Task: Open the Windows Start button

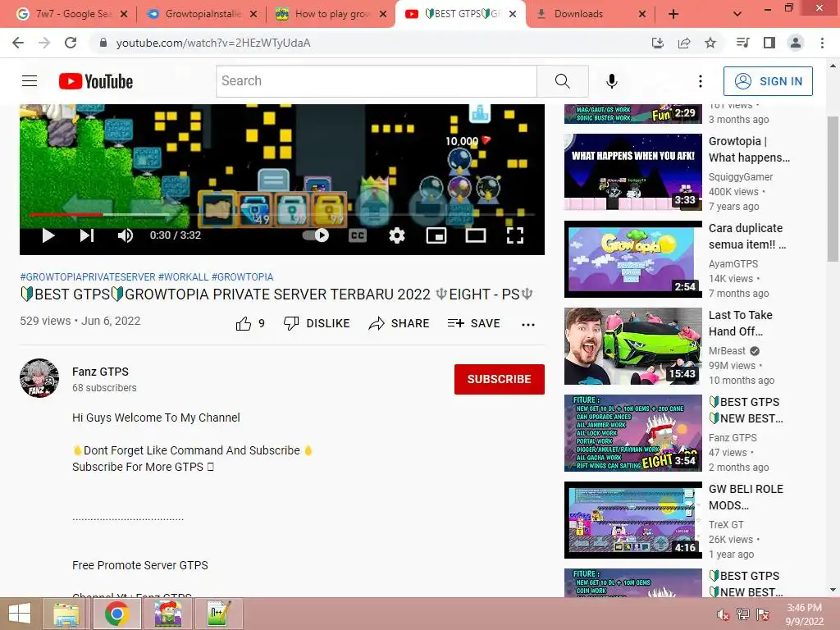Action: [x=20, y=614]
